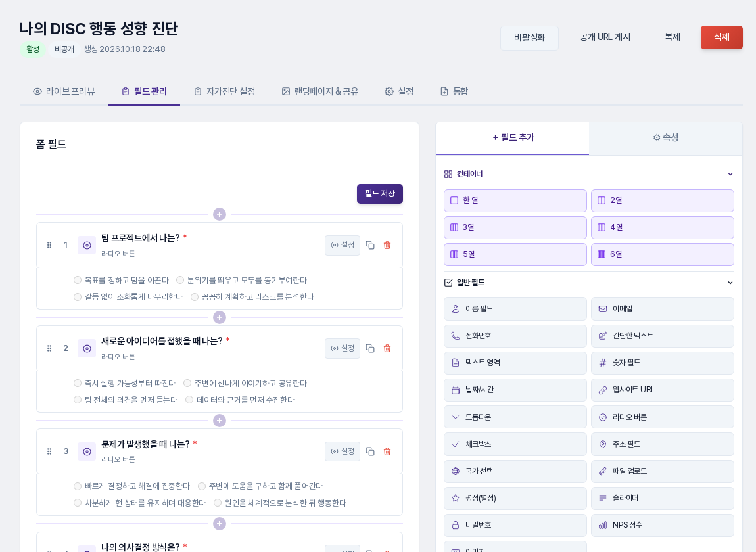This screenshot has width=756, height=552.
Task: Select radio '원인을 체계적으로 분석한 뒤 행동한다'
Action: [218, 503]
